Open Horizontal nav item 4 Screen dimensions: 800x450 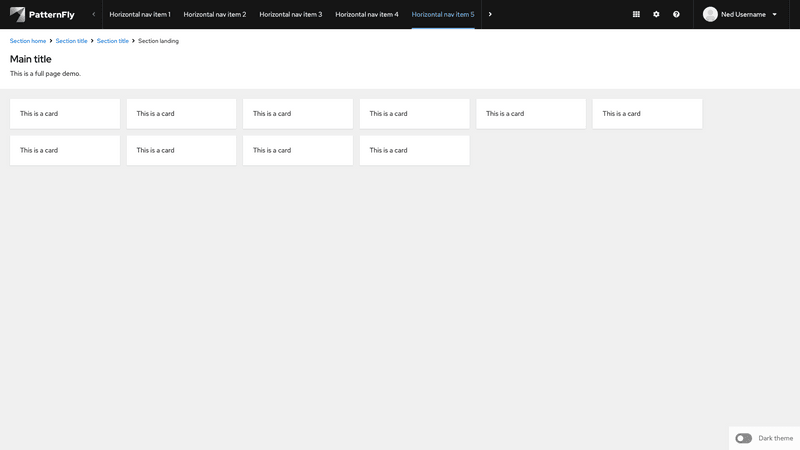[366, 14]
